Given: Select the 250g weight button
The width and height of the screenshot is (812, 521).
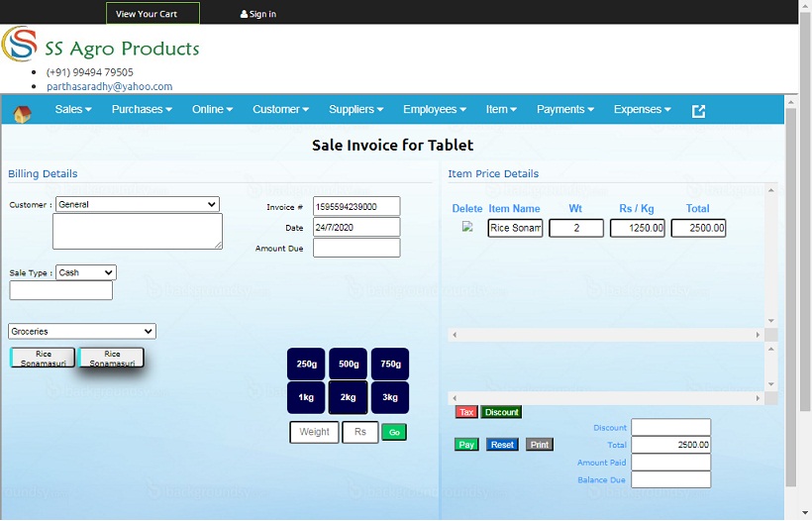Looking at the screenshot, I should pyautogui.click(x=306, y=365).
